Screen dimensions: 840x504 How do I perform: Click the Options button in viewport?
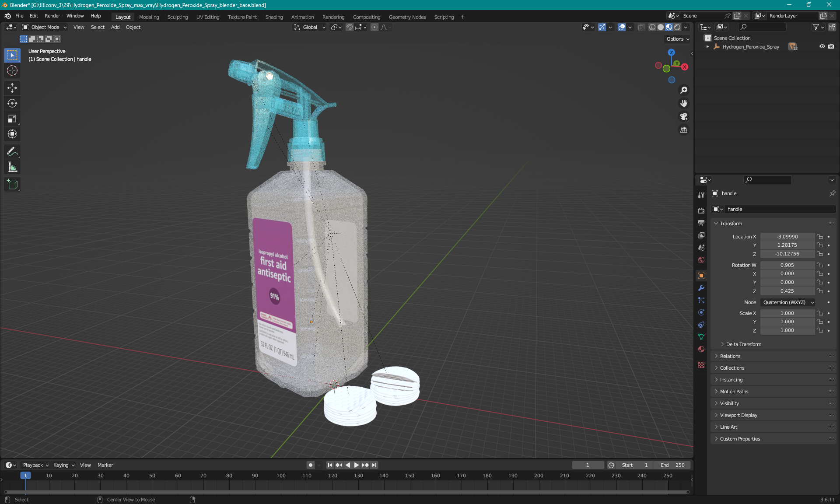tap(677, 39)
